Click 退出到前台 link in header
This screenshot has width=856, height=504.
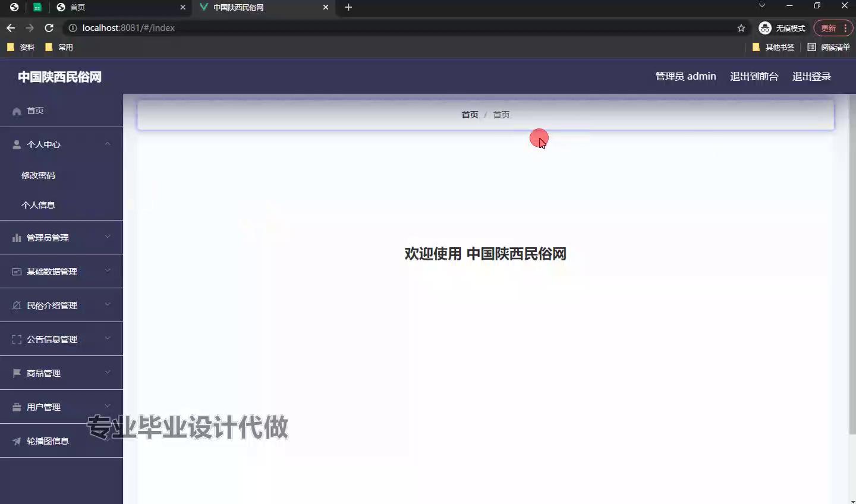(754, 76)
